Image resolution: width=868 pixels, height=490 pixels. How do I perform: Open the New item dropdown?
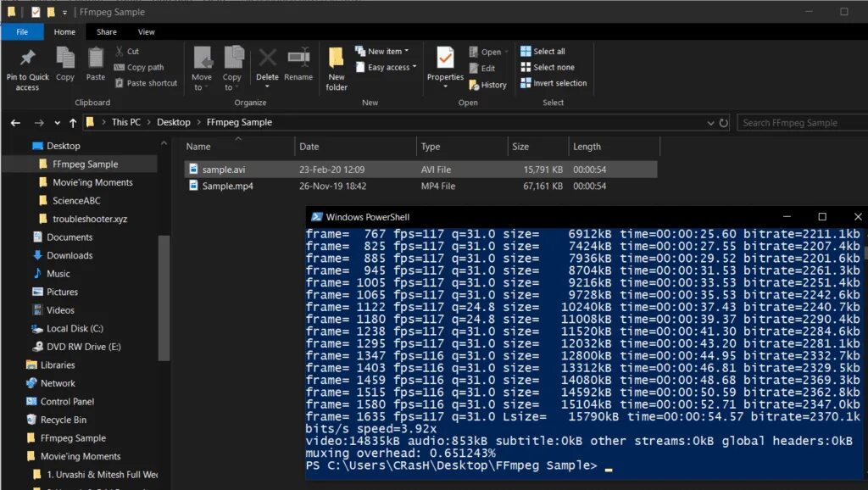tap(382, 51)
